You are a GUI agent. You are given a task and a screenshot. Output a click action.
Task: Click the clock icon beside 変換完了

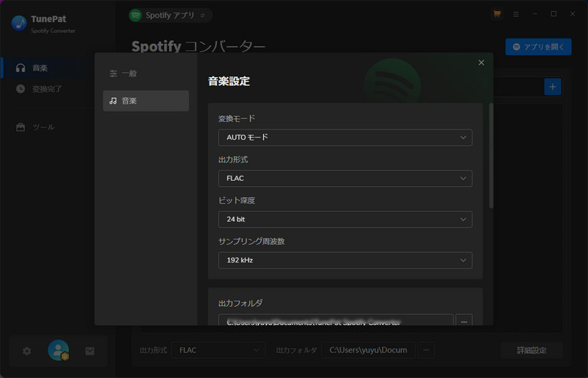click(21, 89)
